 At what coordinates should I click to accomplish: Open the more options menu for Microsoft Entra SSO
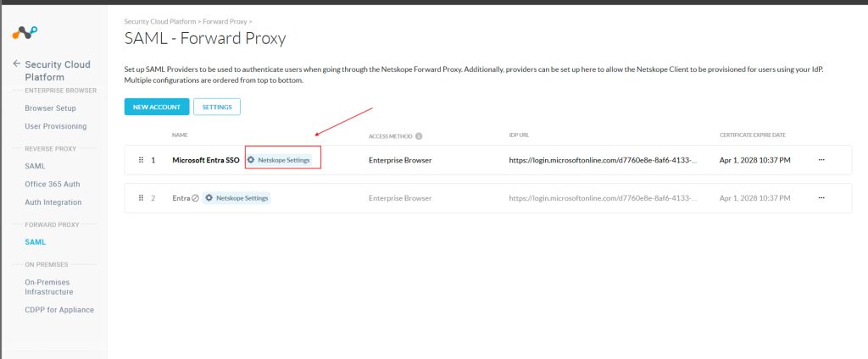coord(821,160)
